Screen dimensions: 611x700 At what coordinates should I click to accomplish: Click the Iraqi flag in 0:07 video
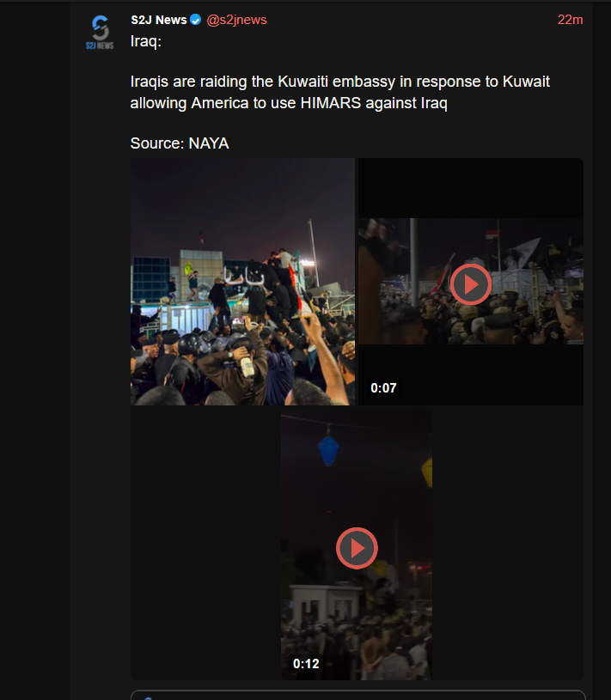(492, 235)
